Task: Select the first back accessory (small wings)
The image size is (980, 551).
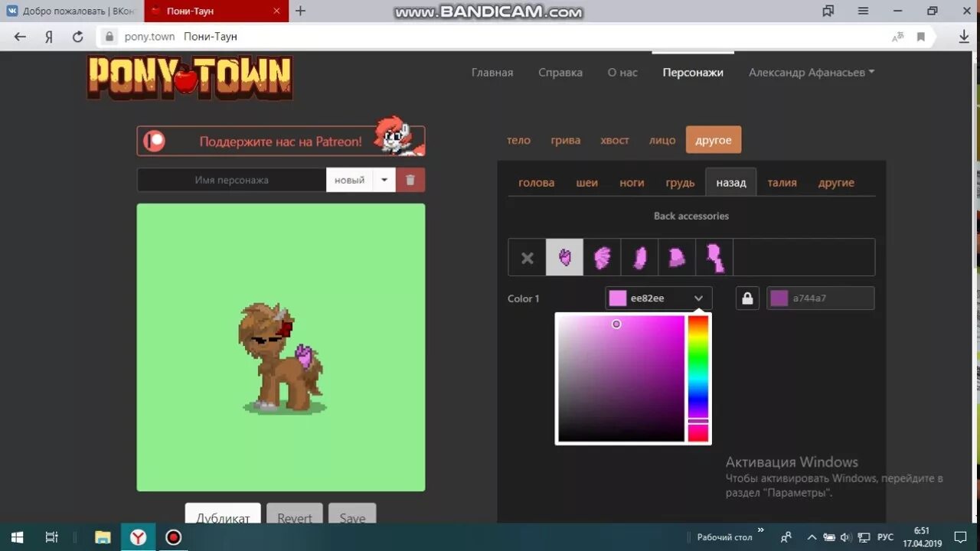Action: point(565,258)
